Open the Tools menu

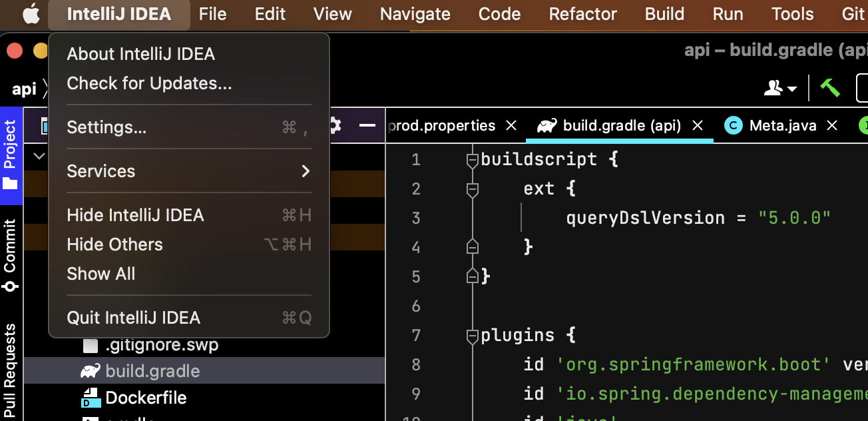(793, 14)
